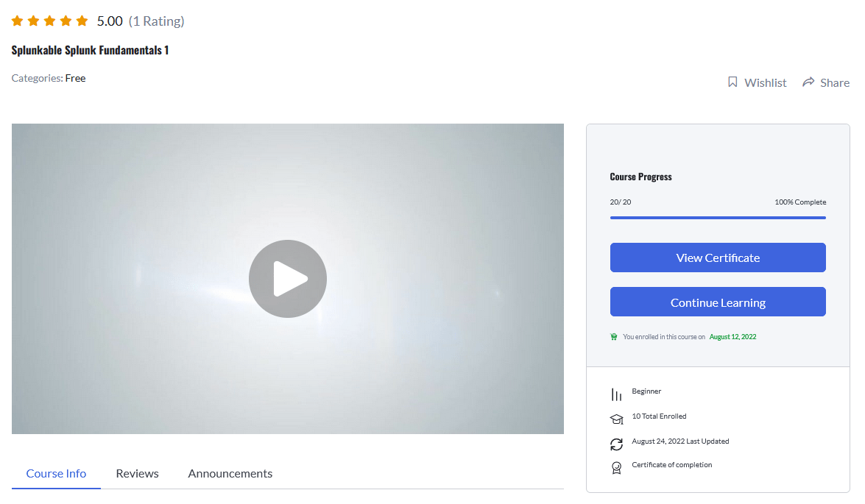Viewport: 865px width, 504px height.
Task: Click the course progress bar
Action: point(718,218)
